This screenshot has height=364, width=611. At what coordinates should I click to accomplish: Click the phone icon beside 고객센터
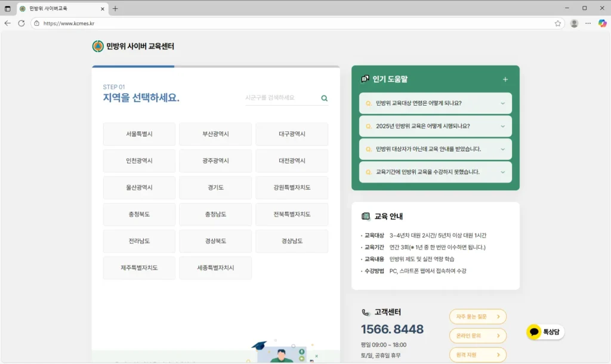365,311
